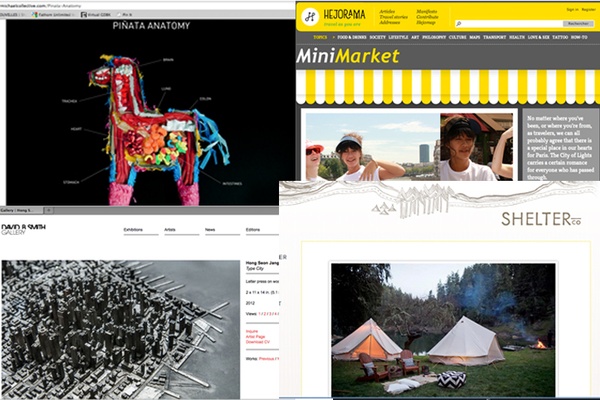600x400 pixels.
Task: Click the Pin It bookmark icon
Action: click(x=119, y=15)
